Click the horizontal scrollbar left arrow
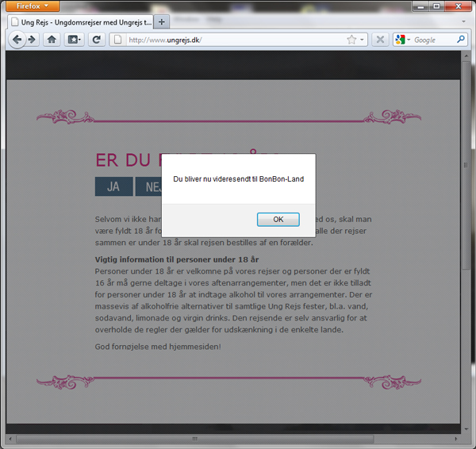This screenshot has width=476, height=449. coord(10,439)
